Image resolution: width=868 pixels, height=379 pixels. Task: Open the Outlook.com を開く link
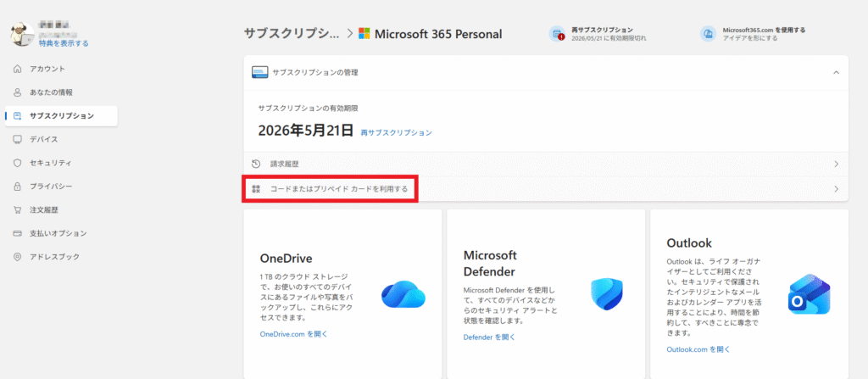pyautogui.click(x=698, y=349)
